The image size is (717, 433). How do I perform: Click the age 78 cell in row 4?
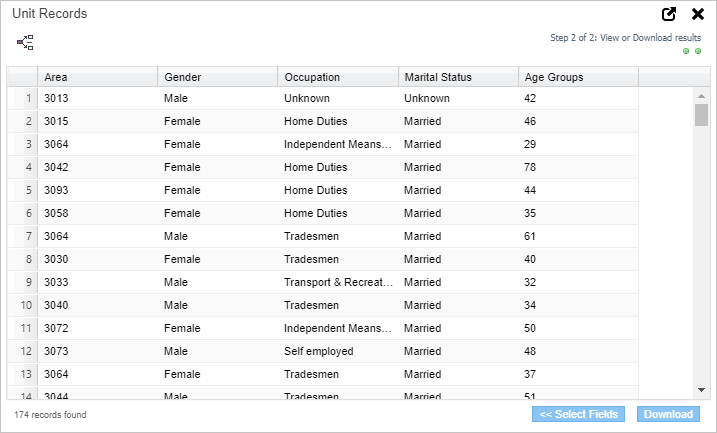[x=577, y=167]
